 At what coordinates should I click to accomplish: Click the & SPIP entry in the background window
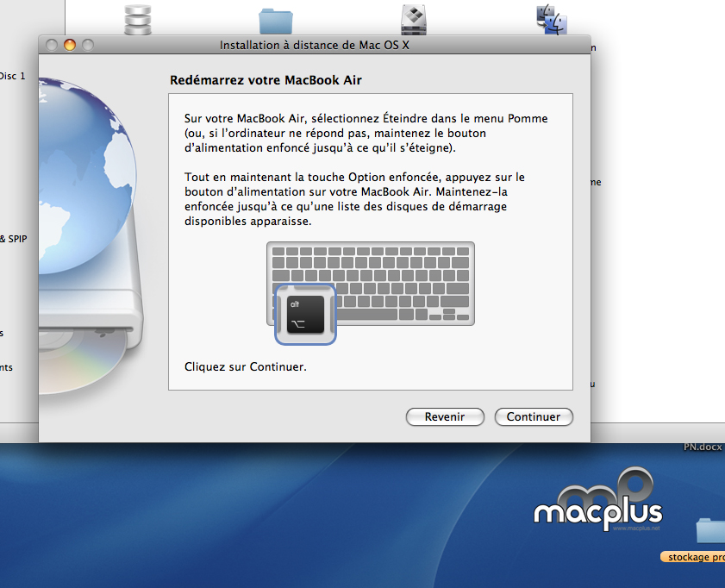coord(14,239)
